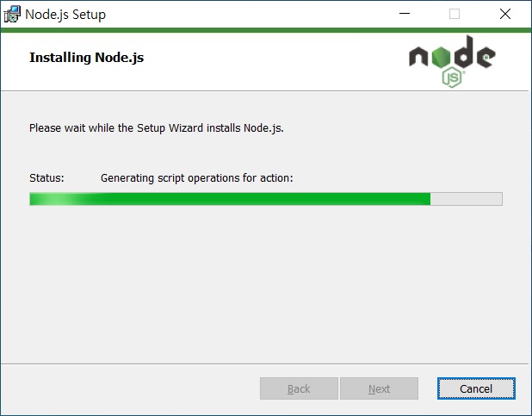This screenshot has height=416, width=532.
Task: Click the Node.js logo in the header
Action: point(452,61)
